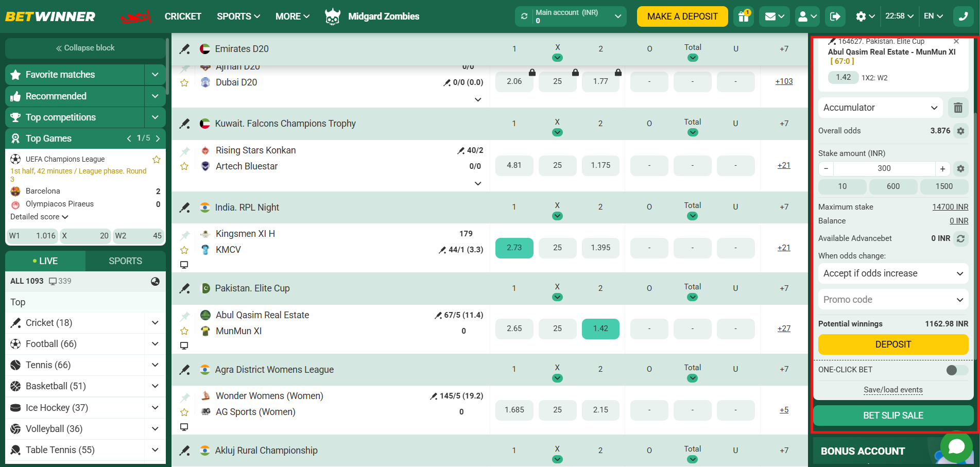
Task: Open the CRICKET menu in the top navigation
Action: click(x=183, y=16)
